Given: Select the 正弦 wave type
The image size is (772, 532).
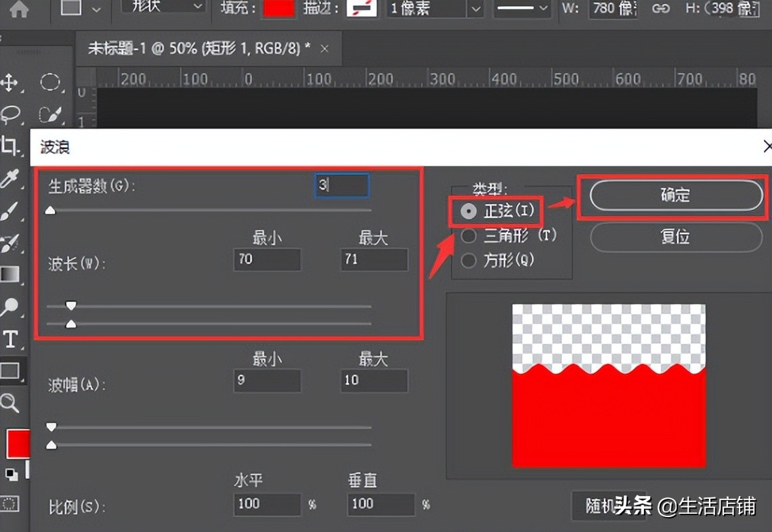Looking at the screenshot, I should (x=468, y=211).
